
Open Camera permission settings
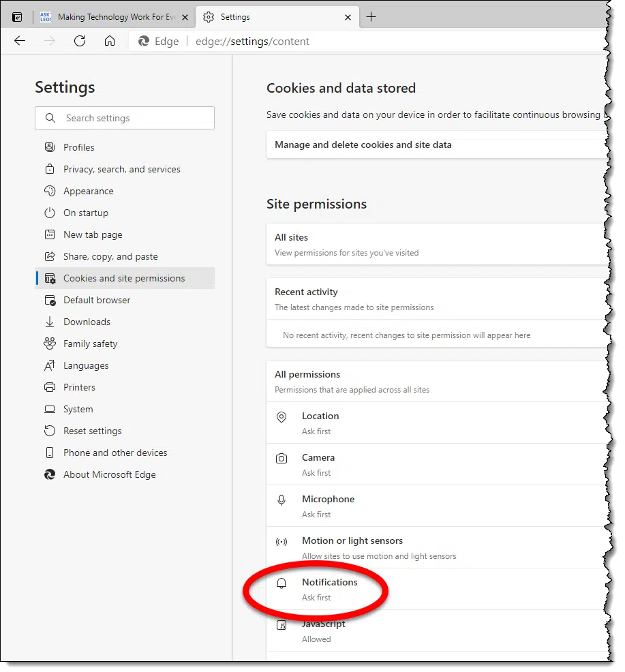pyautogui.click(x=436, y=465)
